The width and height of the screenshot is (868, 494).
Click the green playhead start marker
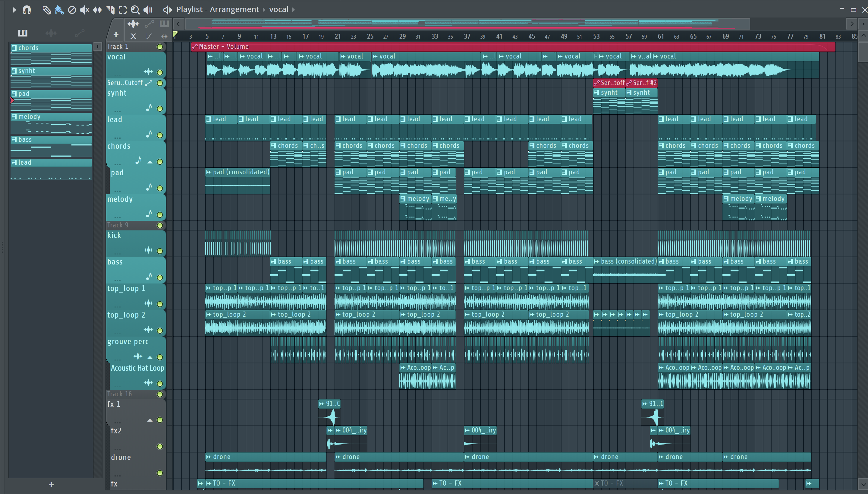click(175, 34)
